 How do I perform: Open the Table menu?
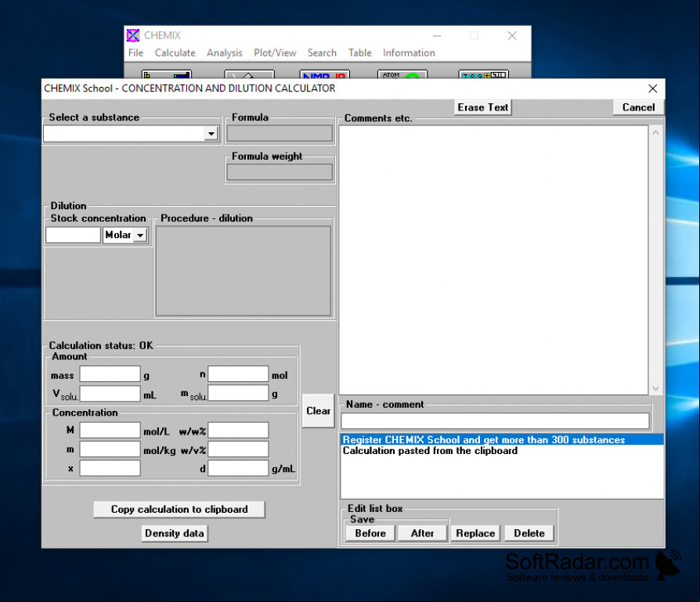pyautogui.click(x=360, y=52)
